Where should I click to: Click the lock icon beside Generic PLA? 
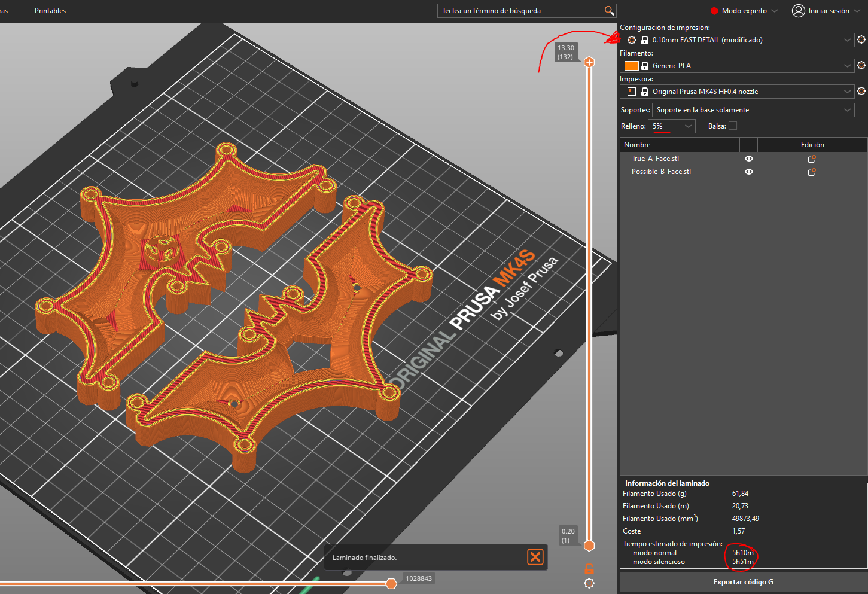(x=645, y=66)
